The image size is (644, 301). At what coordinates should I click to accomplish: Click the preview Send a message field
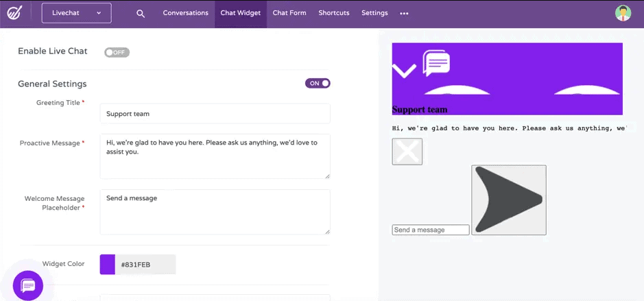tap(431, 230)
